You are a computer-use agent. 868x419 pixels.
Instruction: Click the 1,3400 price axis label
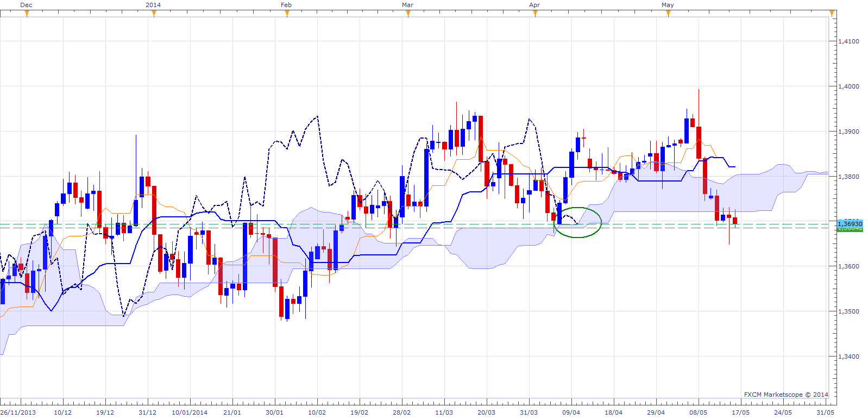pos(849,357)
